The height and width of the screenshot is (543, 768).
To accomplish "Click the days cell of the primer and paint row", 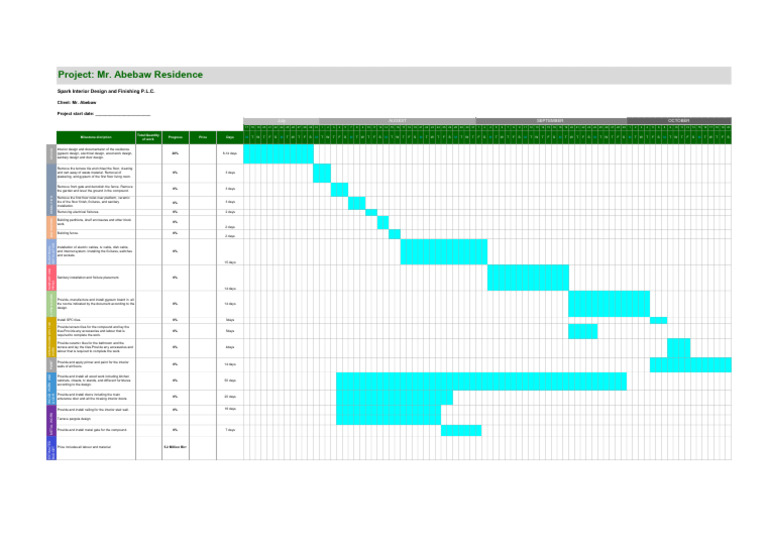I will pyautogui.click(x=230, y=365).
